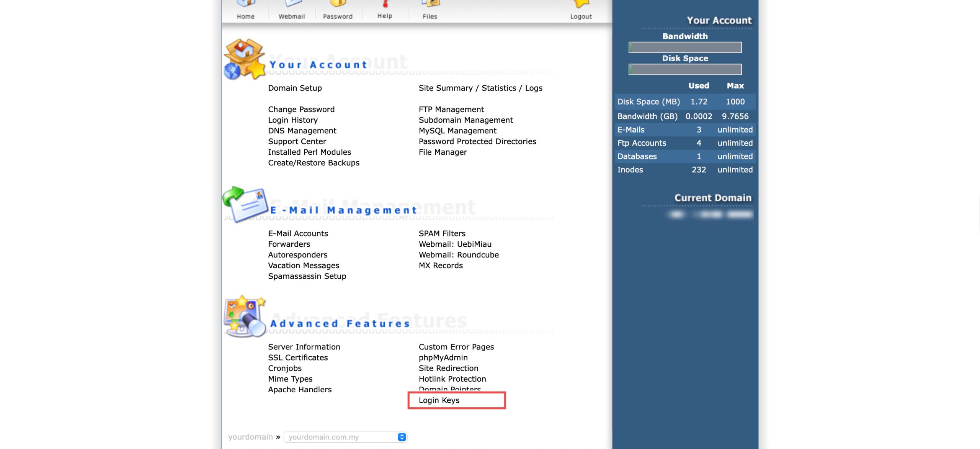Click the Advanced Features section icon
Image resolution: width=980 pixels, height=449 pixels.
[x=245, y=316]
